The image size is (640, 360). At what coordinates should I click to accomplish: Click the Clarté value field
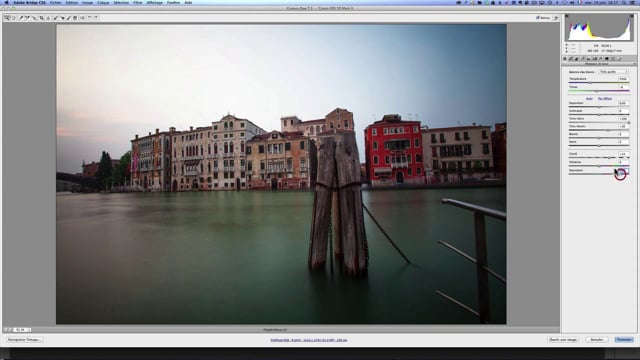pyautogui.click(x=623, y=154)
